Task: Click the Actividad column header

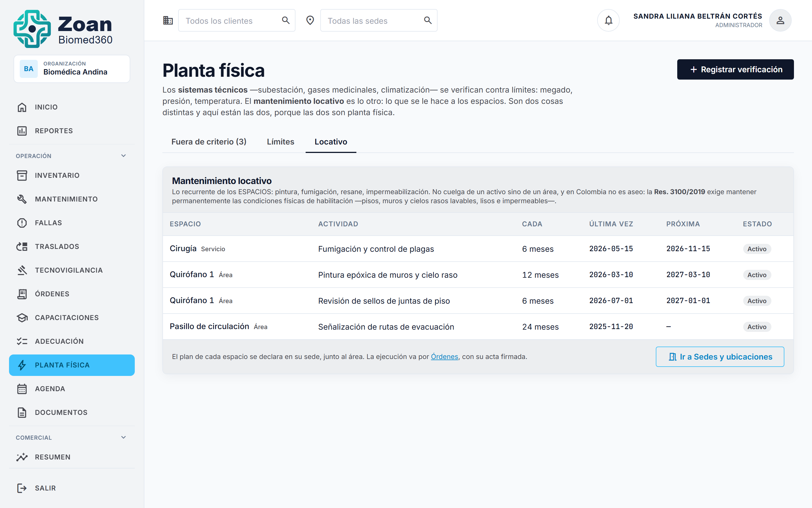Action: (338, 224)
